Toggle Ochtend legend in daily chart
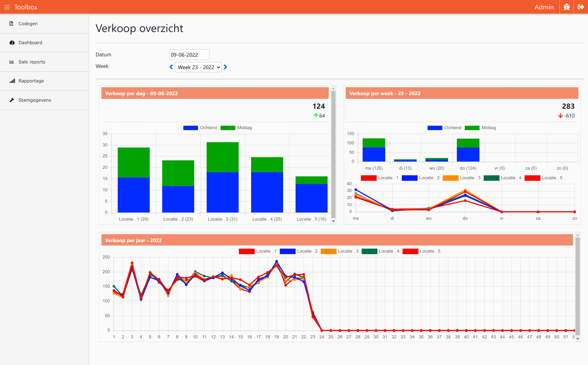 tap(200, 128)
